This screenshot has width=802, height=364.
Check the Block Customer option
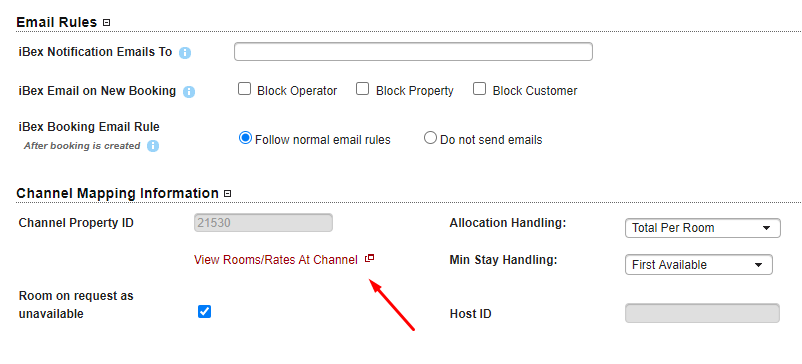pyautogui.click(x=479, y=89)
